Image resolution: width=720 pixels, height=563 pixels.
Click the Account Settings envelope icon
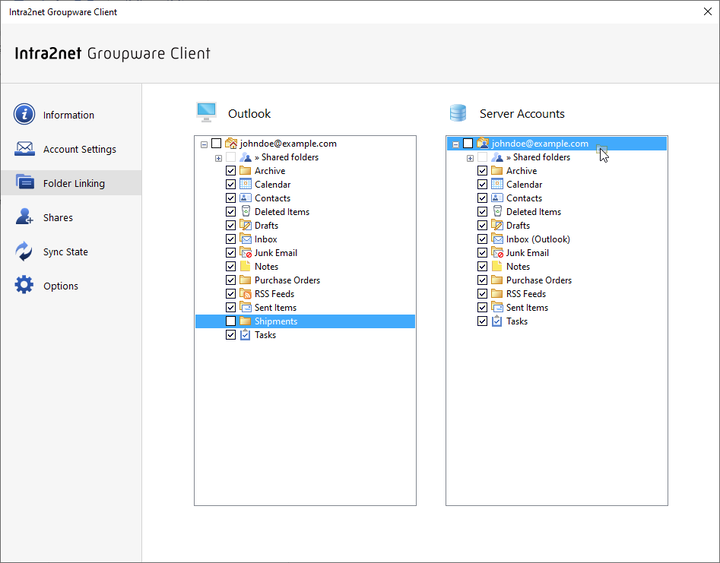(24, 149)
